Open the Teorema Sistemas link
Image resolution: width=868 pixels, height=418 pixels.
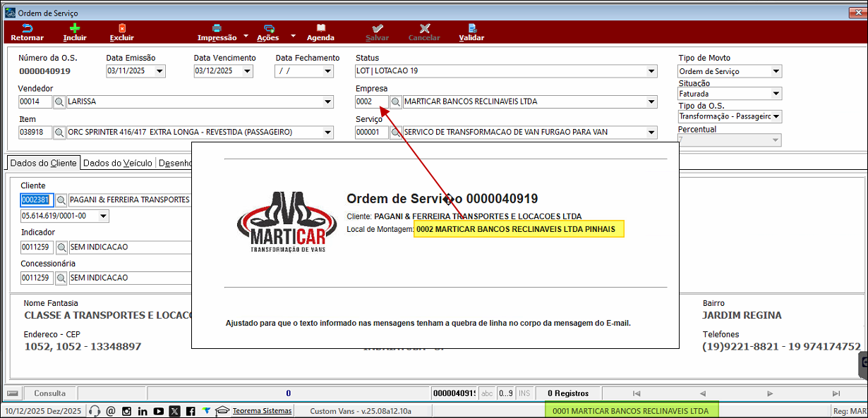pos(262,411)
